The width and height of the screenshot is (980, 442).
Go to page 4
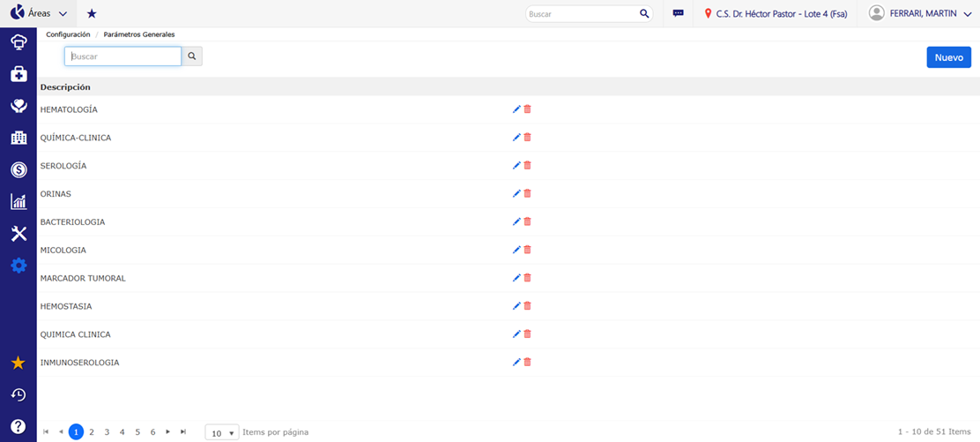coord(122,432)
